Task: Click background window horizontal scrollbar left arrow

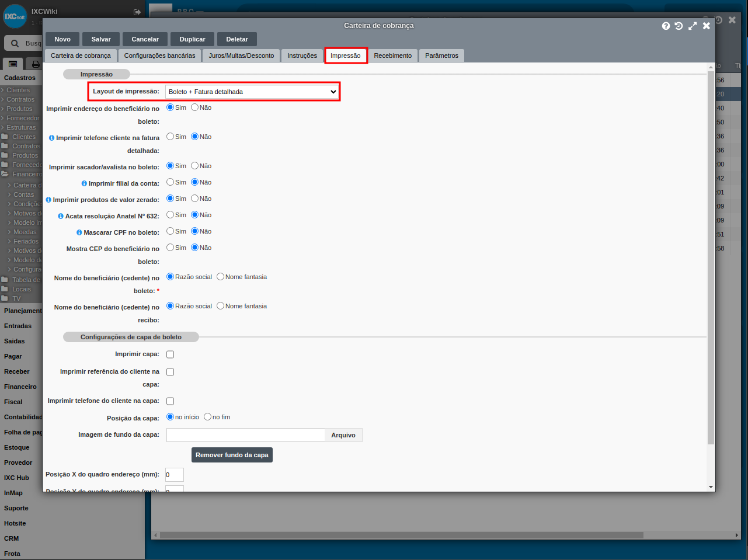Action: click(155, 535)
